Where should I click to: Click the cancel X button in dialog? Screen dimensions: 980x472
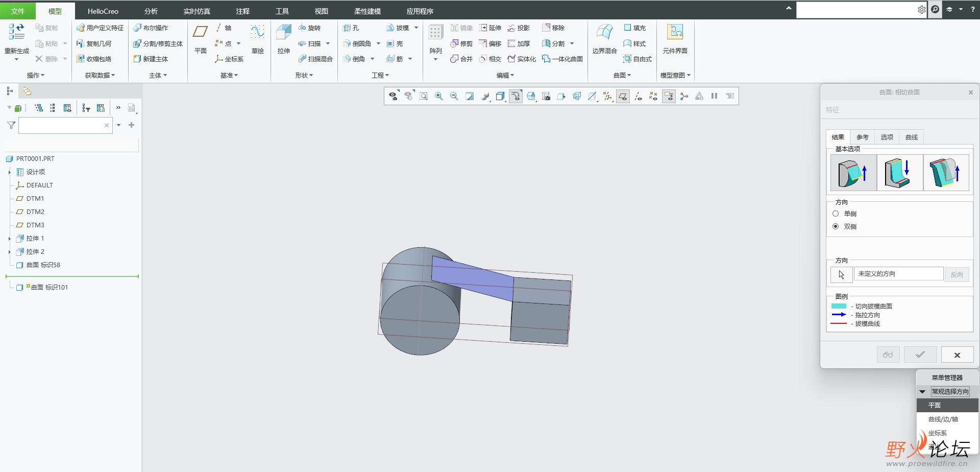point(957,355)
